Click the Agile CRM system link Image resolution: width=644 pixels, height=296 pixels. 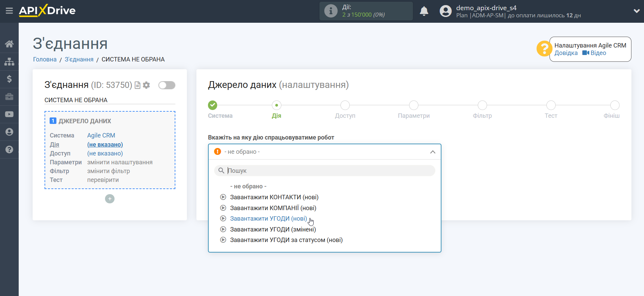[x=101, y=135]
